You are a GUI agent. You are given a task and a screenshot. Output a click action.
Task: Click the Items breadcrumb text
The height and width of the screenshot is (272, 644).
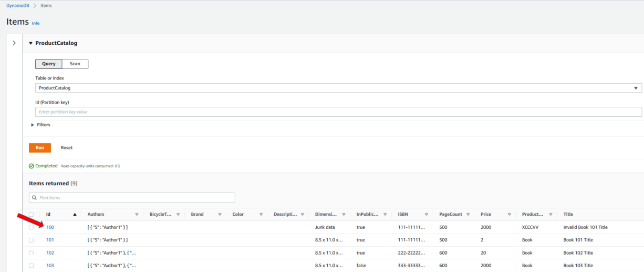(46, 5)
